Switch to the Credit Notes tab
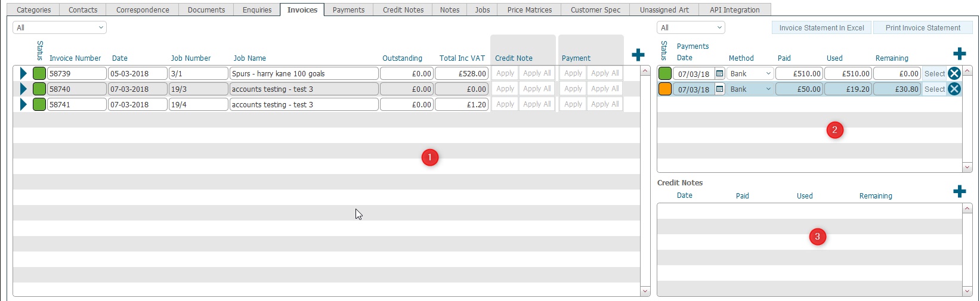Viewport: 980px width, 301px height. coord(403,10)
